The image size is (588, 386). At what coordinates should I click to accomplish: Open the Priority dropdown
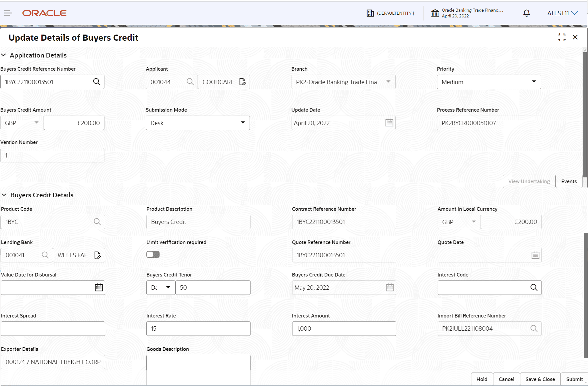tap(534, 82)
